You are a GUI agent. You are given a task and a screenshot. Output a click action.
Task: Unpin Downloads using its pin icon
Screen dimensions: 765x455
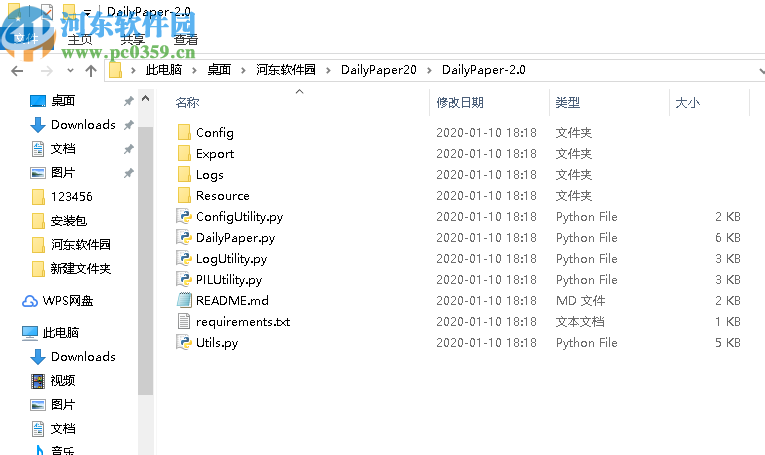(128, 125)
